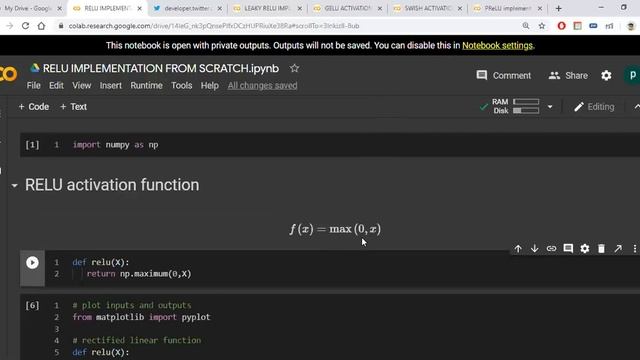This screenshot has height=360, width=640.
Task: Open the Tools menu
Action: point(182,85)
